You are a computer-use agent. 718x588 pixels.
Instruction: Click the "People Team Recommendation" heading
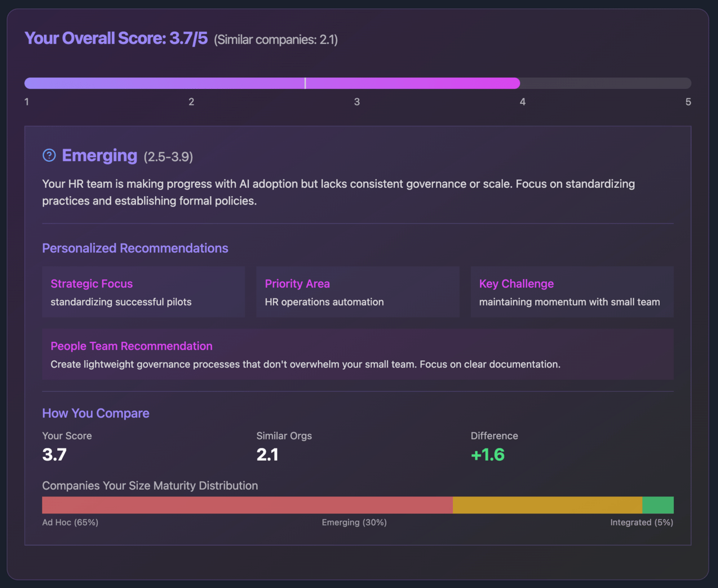tap(132, 346)
